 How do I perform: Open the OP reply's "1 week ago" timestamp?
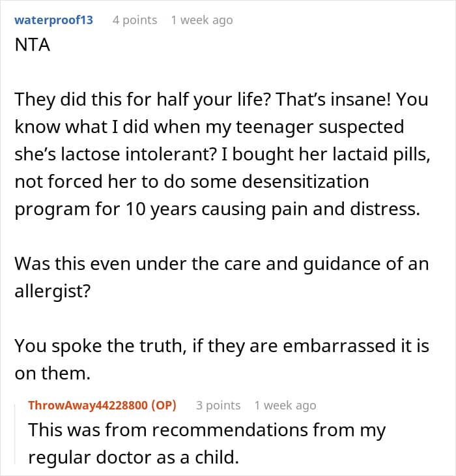[x=285, y=406]
